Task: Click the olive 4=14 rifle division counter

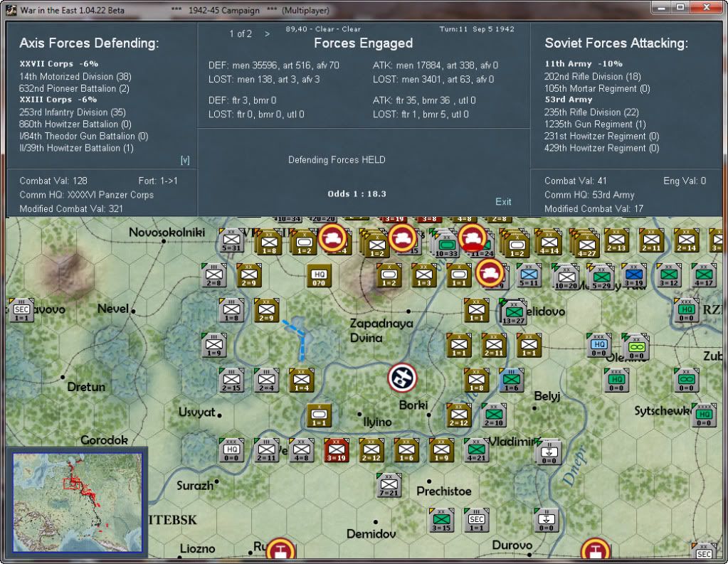Action: (549, 243)
